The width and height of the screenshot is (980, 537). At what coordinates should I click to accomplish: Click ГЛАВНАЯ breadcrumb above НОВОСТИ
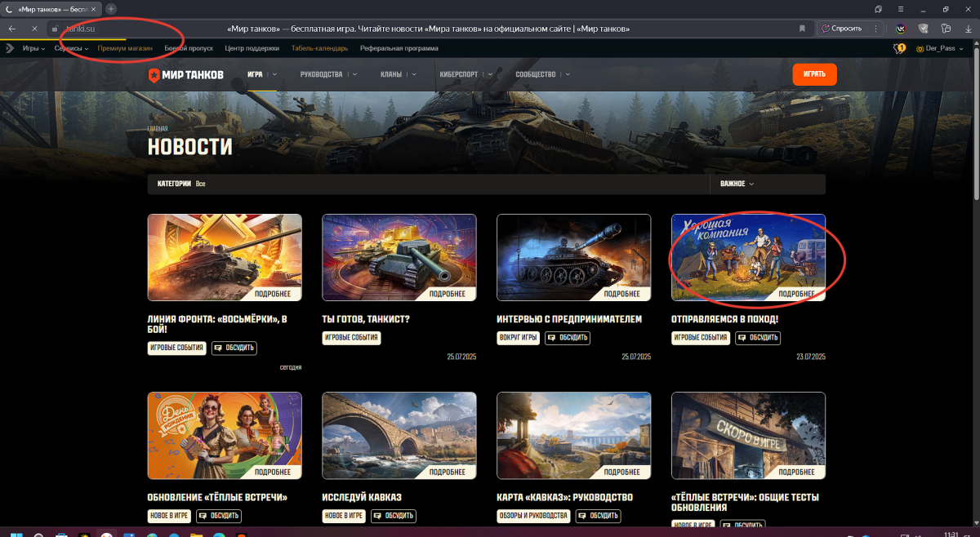tap(158, 129)
